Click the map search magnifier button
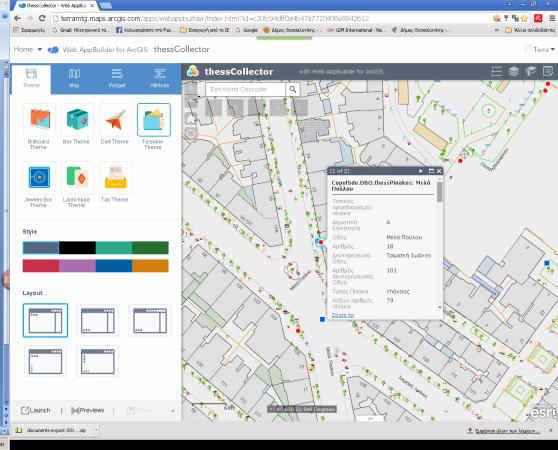Viewport: 558px width, 450px height. (293, 89)
